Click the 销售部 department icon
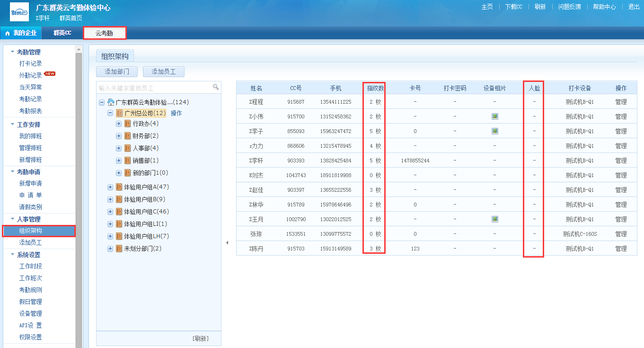This screenshot has width=644, height=348. point(128,161)
